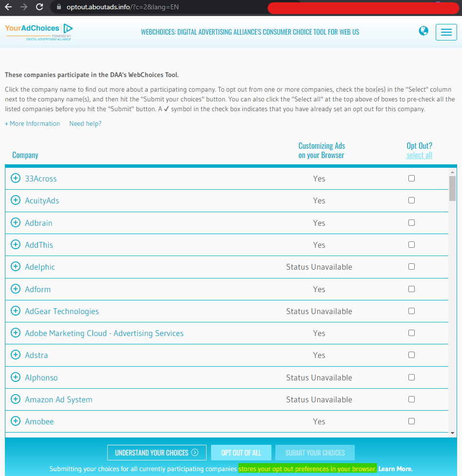Open the 'Learn More.' link

coord(396,469)
